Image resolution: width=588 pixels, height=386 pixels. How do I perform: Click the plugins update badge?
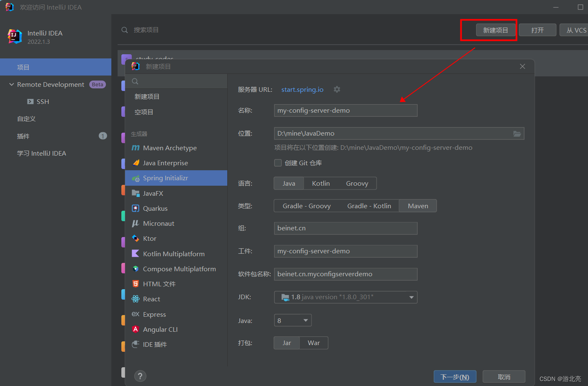coord(103,136)
